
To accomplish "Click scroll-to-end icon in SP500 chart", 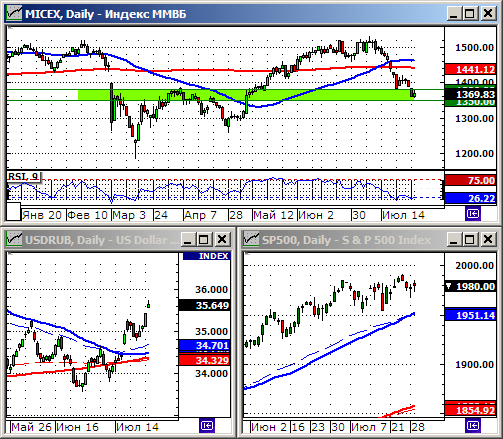I will 473,426.
